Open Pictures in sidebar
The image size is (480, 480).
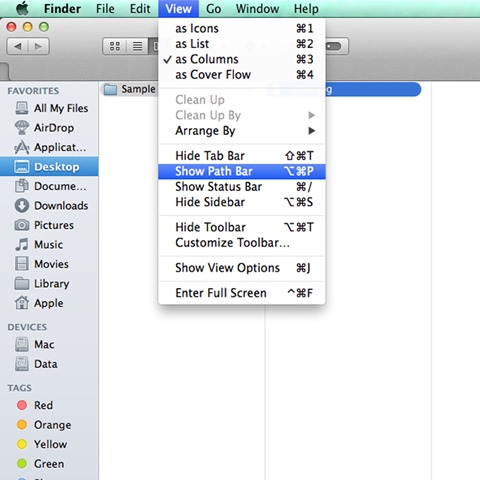tap(49, 225)
